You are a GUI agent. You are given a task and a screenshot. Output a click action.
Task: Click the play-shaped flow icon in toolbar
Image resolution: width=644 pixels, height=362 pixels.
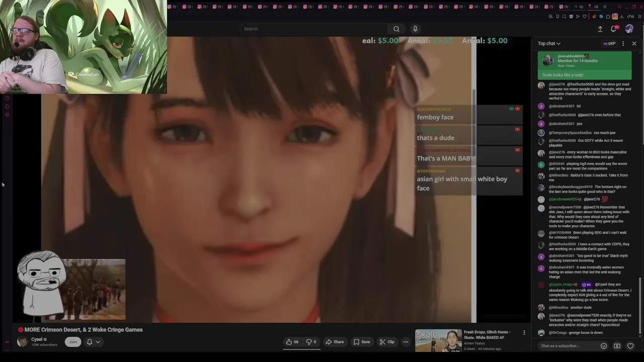tap(578, 17)
